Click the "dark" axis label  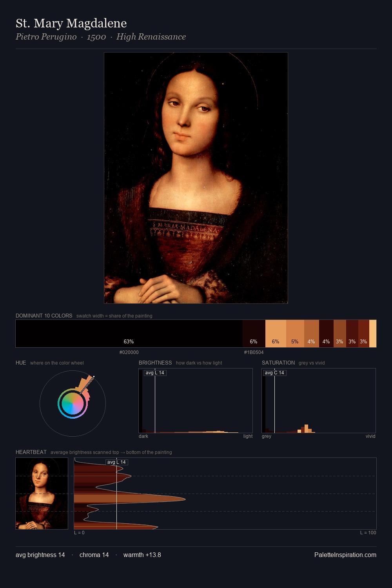143,436
